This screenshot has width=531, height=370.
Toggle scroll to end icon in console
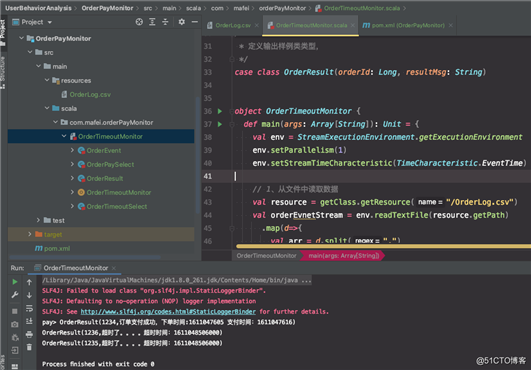(x=29, y=321)
